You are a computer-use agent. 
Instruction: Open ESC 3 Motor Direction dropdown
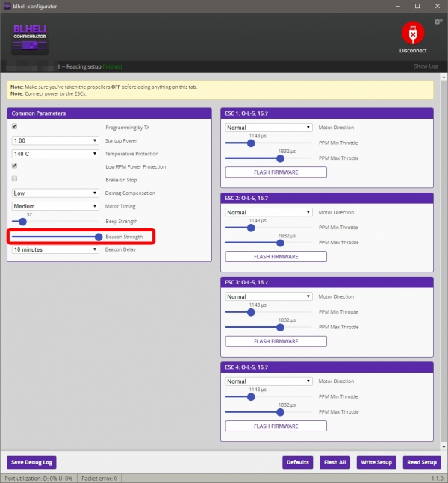tap(269, 296)
